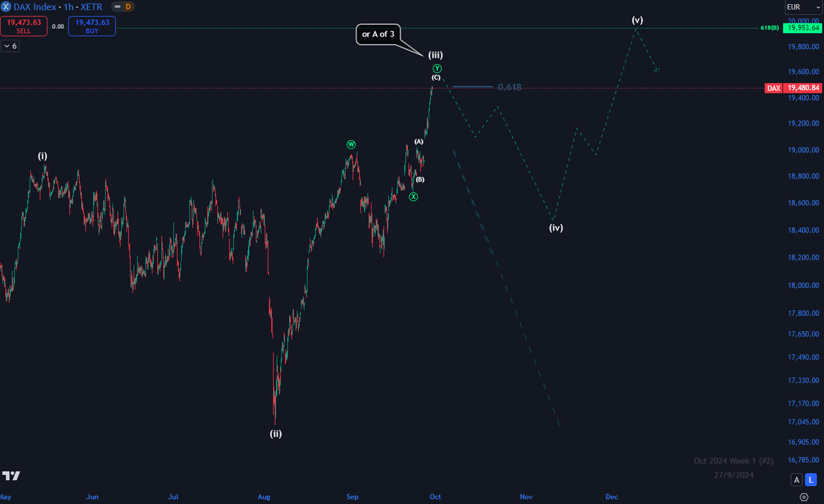This screenshot has width=824, height=504.
Task: Toggle log scale L button
Action: (x=811, y=479)
